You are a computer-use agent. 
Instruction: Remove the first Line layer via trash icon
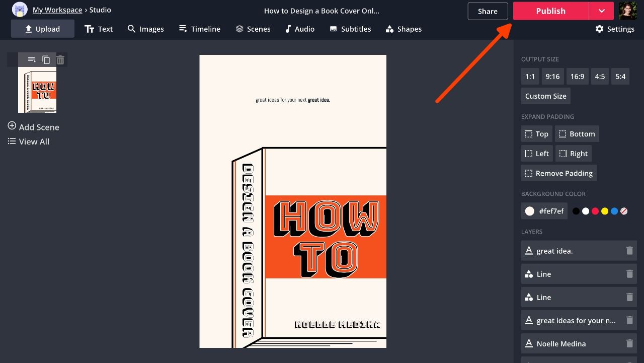[x=629, y=274]
